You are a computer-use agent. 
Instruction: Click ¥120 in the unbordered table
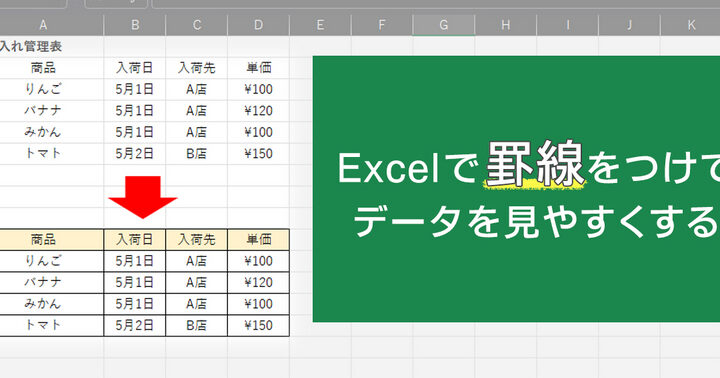259,111
